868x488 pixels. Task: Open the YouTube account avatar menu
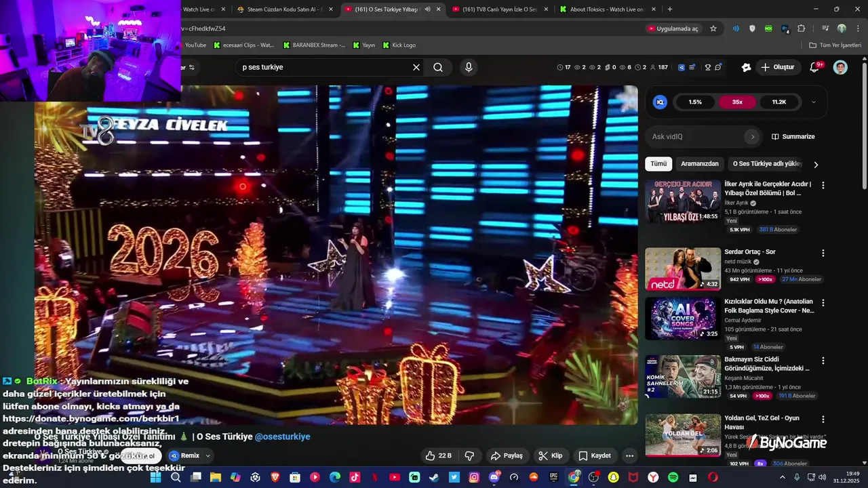(840, 67)
